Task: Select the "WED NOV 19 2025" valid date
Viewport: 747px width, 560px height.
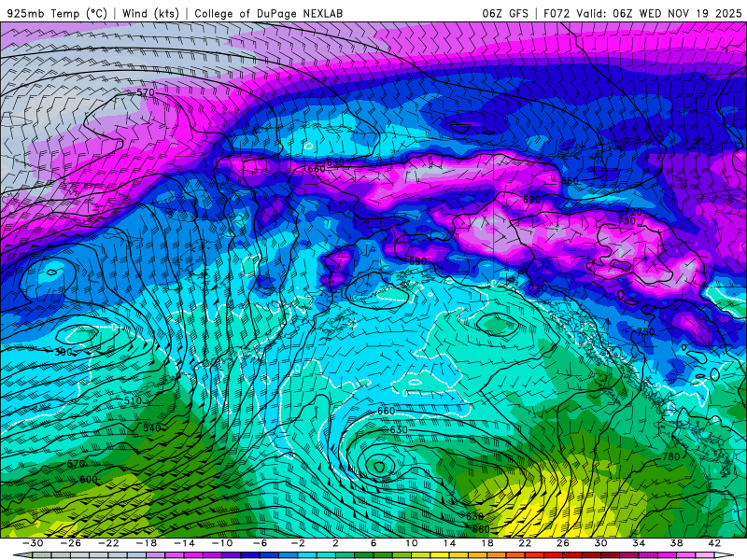Action: point(690,13)
